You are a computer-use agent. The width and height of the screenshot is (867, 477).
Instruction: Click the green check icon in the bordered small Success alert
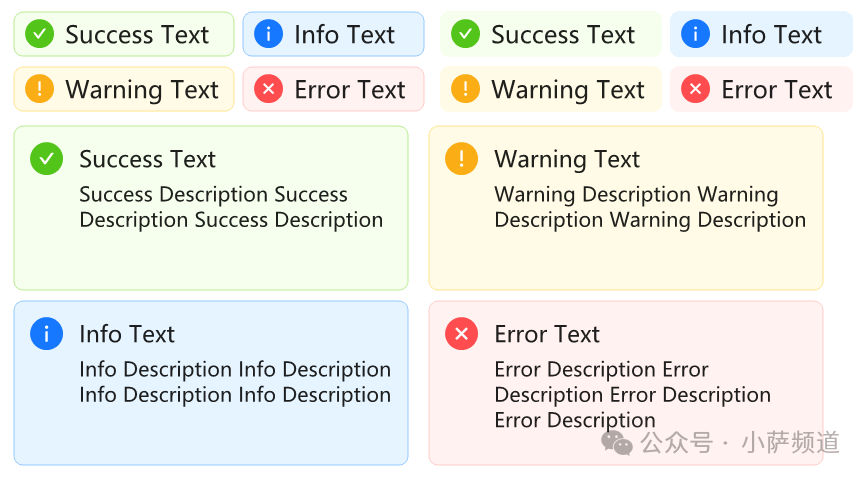(x=39, y=34)
